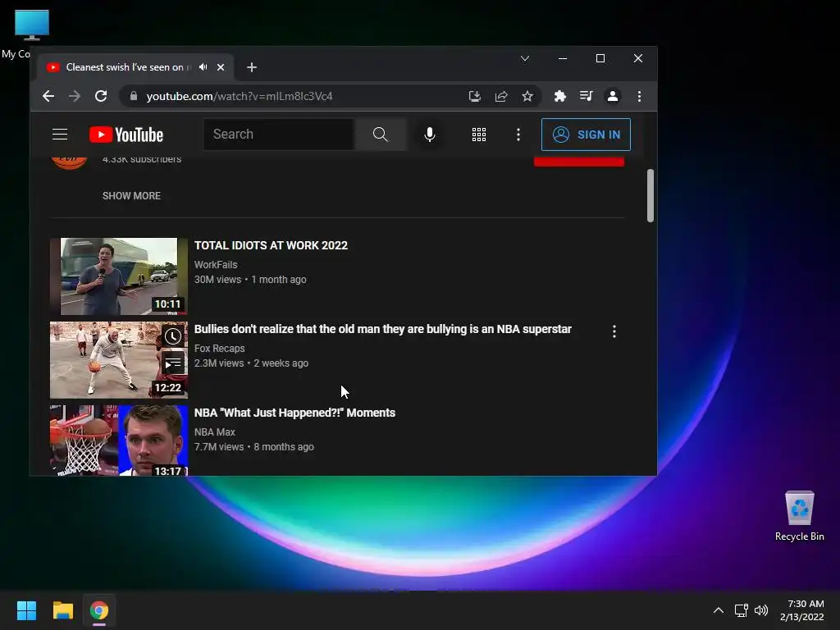Click the WorkFails channel name
Viewport: 840px width, 630px height.
[x=216, y=265]
